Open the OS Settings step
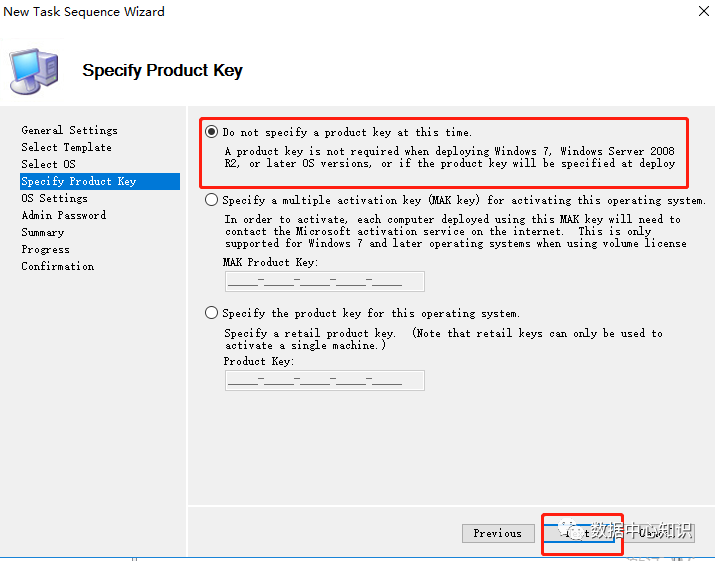This screenshot has width=715, height=561. point(54,198)
